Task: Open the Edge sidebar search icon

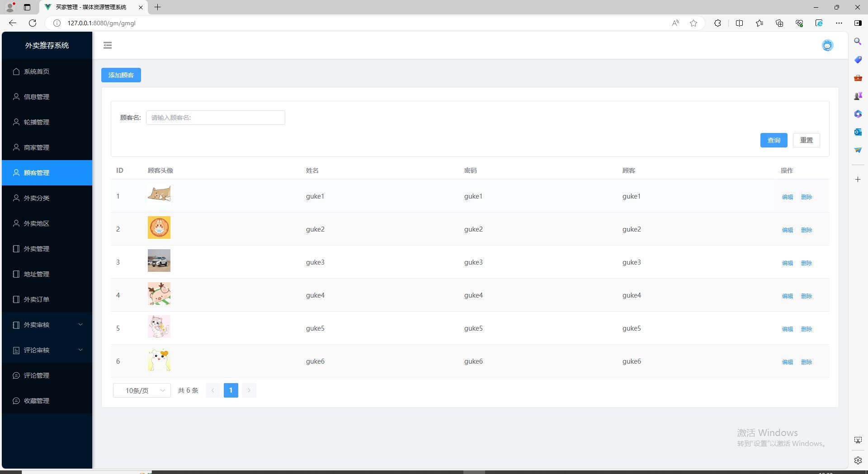Action: pos(858,42)
